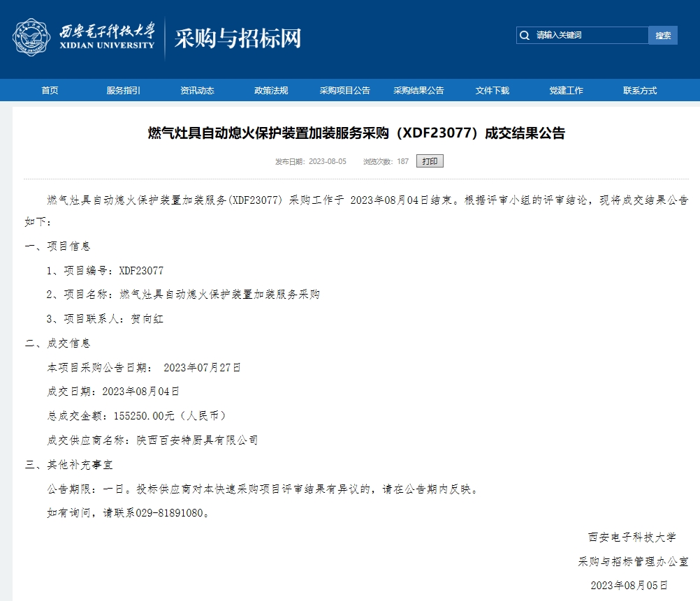This screenshot has width=700, height=601.
Task: Open the 服务指引 menu item
Action: (123, 91)
